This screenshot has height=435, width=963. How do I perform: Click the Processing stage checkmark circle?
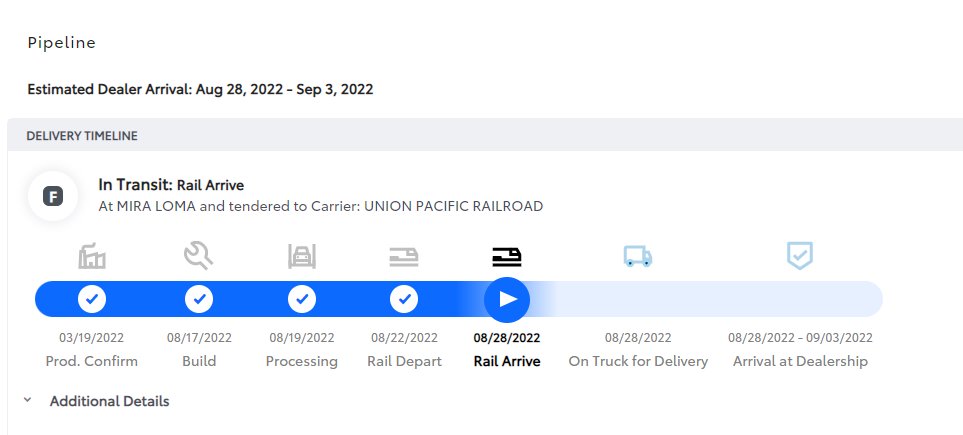pos(302,299)
